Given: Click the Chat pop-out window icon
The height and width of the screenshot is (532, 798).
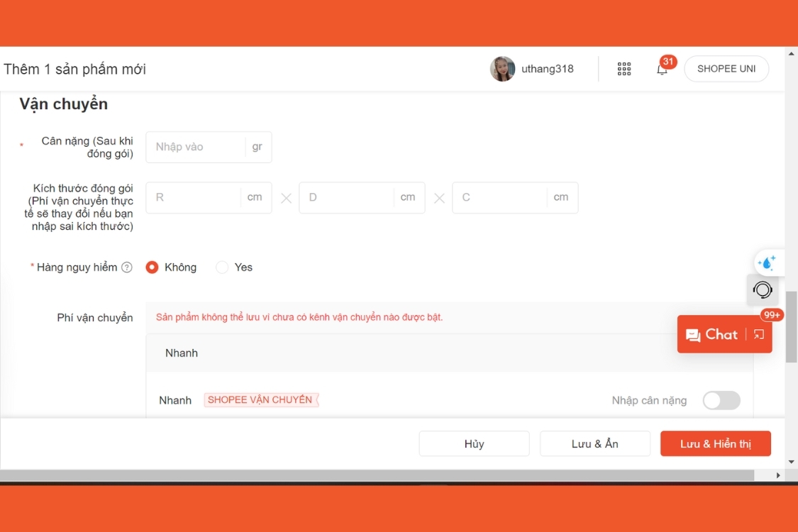Looking at the screenshot, I should click(759, 335).
